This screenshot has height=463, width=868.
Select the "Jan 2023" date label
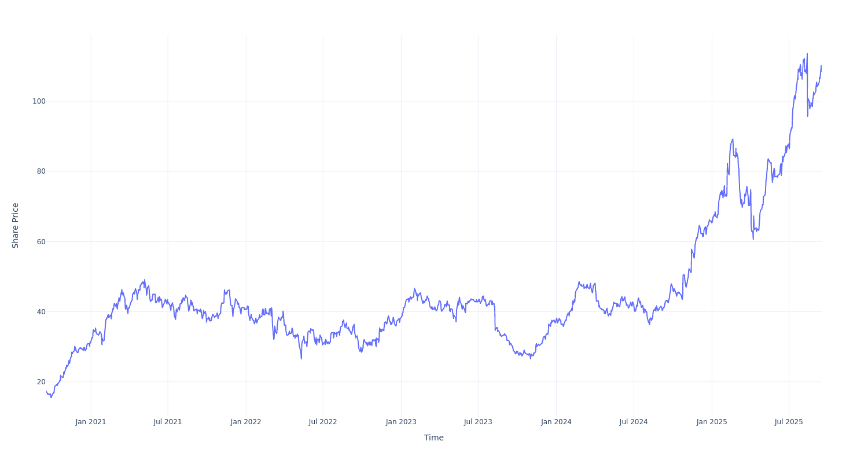point(401,422)
